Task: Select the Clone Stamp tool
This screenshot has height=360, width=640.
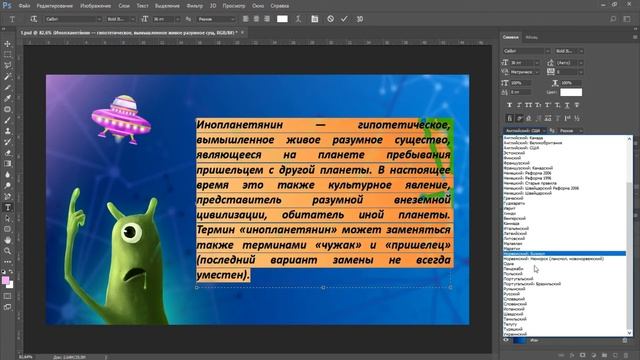Action: 7,131
